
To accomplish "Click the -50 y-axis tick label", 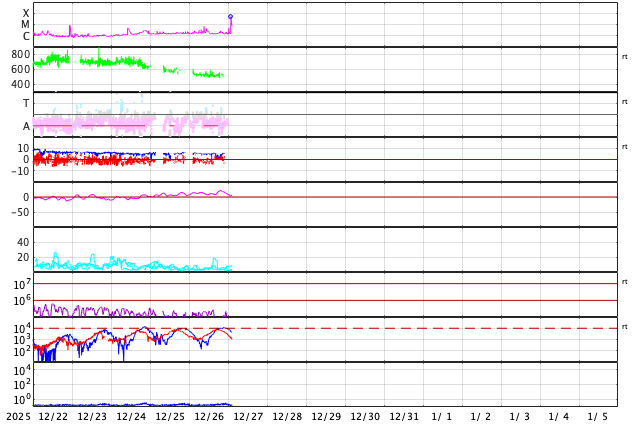I will pyautogui.click(x=20, y=212).
